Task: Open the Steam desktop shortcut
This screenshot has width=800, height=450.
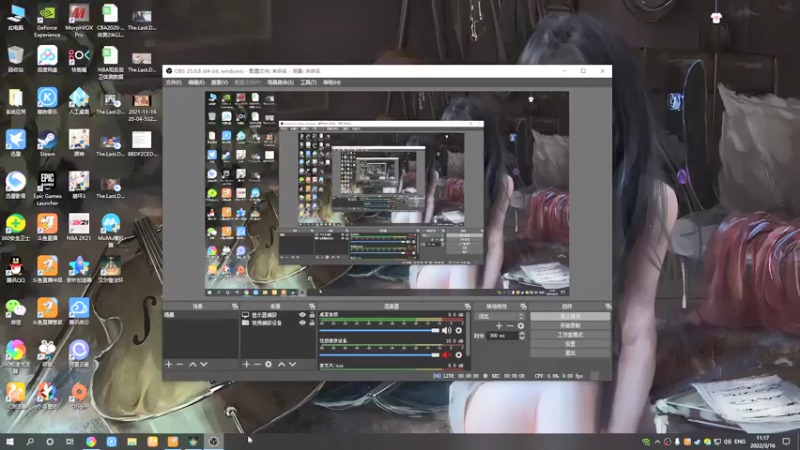Action: point(47,144)
